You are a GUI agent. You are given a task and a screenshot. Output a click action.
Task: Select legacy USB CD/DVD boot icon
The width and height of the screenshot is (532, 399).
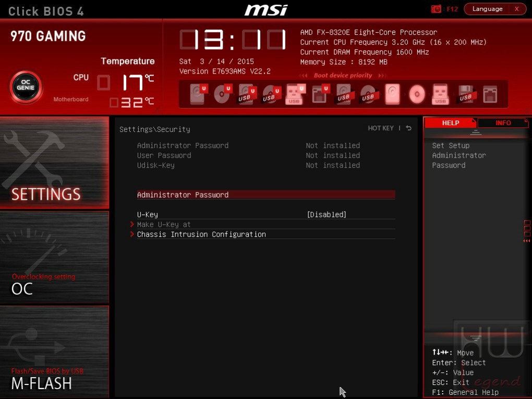coord(369,94)
